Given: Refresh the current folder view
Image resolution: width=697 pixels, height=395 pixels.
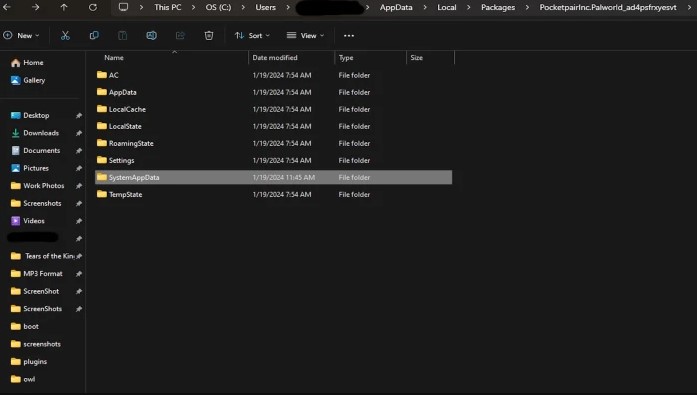Looking at the screenshot, I should (92, 7).
